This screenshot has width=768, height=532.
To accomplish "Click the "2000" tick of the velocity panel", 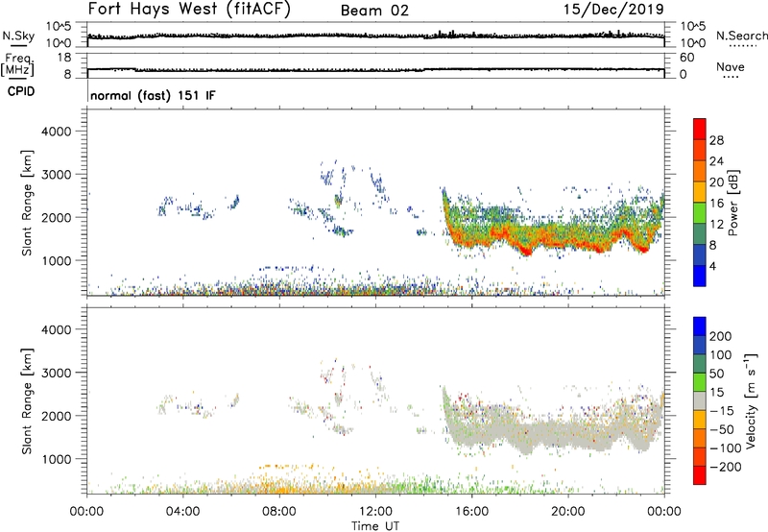I will pyautogui.click(x=57, y=416).
